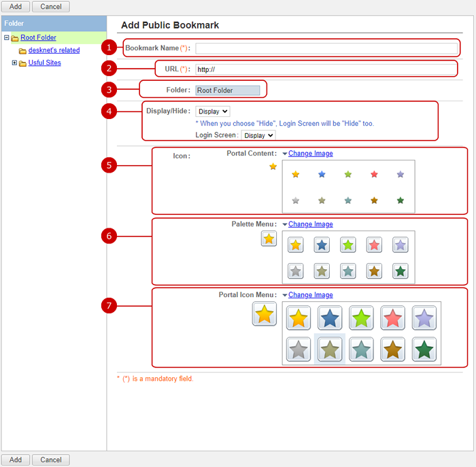This screenshot has width=476, height=467.
Task: Pick light green star in Portal Icon Menu grid
Action: coord(361,318)
